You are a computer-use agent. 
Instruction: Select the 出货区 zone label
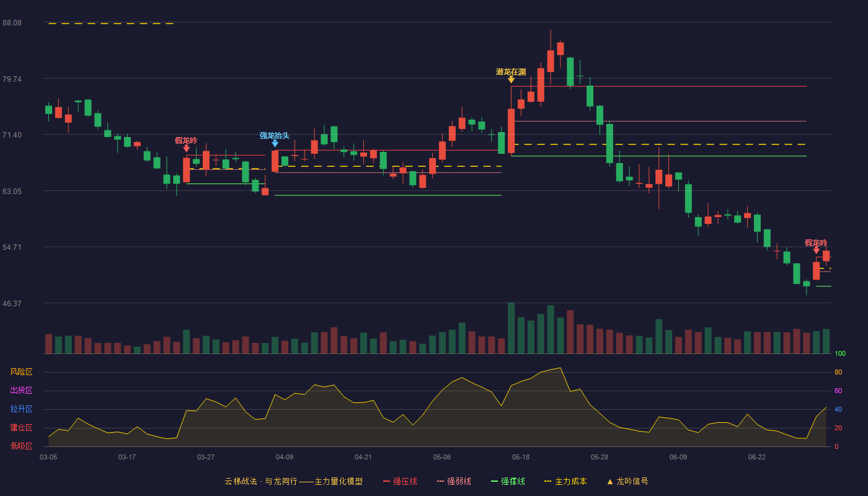(21, 391)
